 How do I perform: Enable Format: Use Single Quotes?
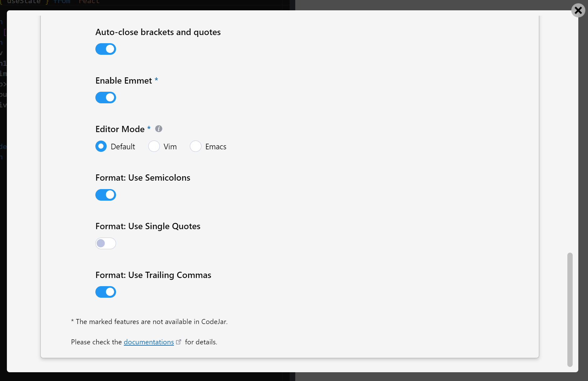(106, 243)
